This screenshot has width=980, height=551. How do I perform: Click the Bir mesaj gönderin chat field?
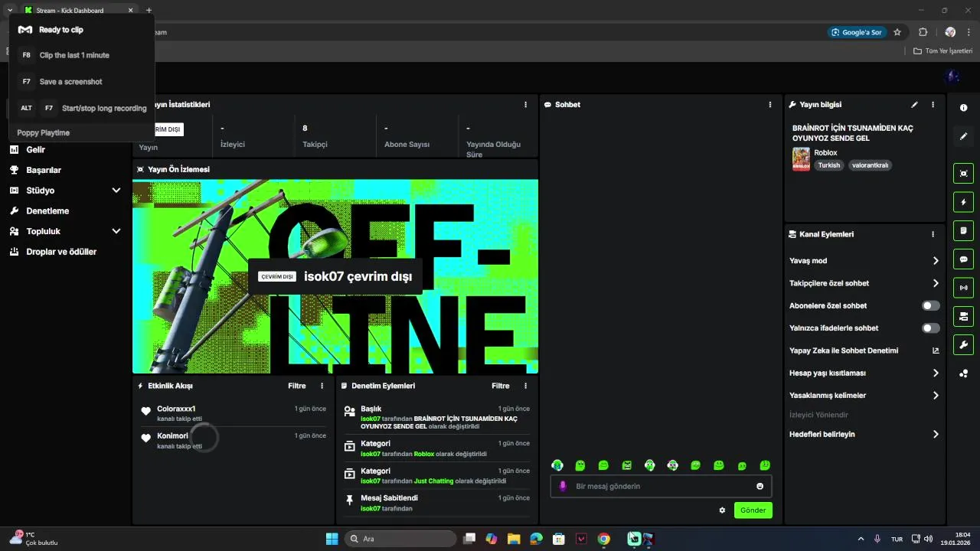tap(661, 486)
